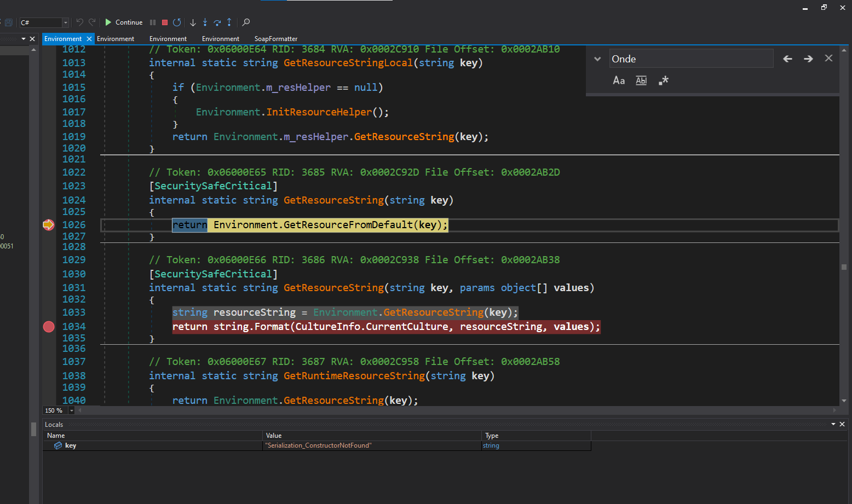
Task: Go to next search match
Action: (x=808, y=59)
